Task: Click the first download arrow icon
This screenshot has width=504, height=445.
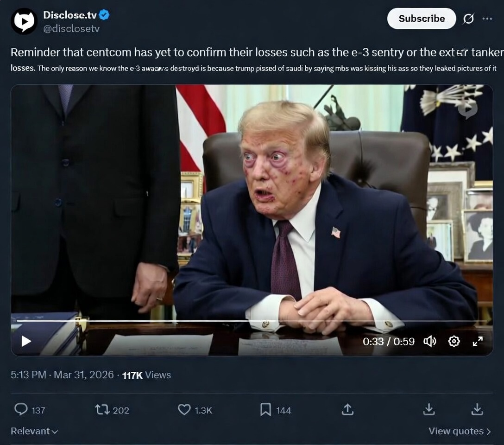Action: 429,409
